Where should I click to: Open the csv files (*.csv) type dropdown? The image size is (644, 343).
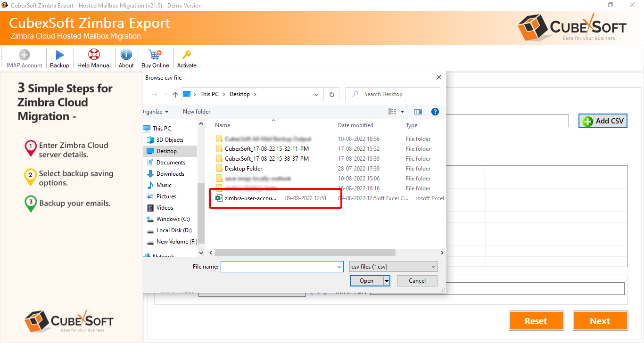tap(394, 267)
